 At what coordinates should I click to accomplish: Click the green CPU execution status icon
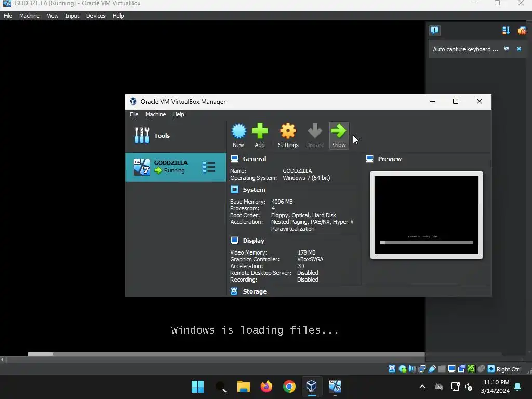[471, 369]
